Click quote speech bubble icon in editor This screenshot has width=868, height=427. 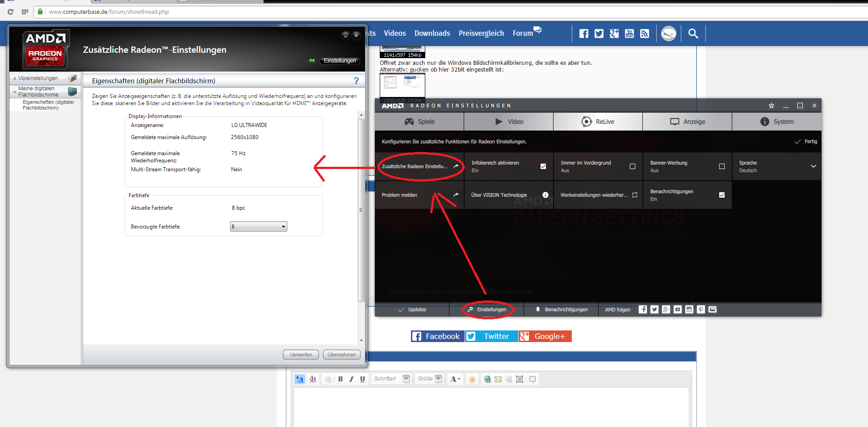point(533,379)
